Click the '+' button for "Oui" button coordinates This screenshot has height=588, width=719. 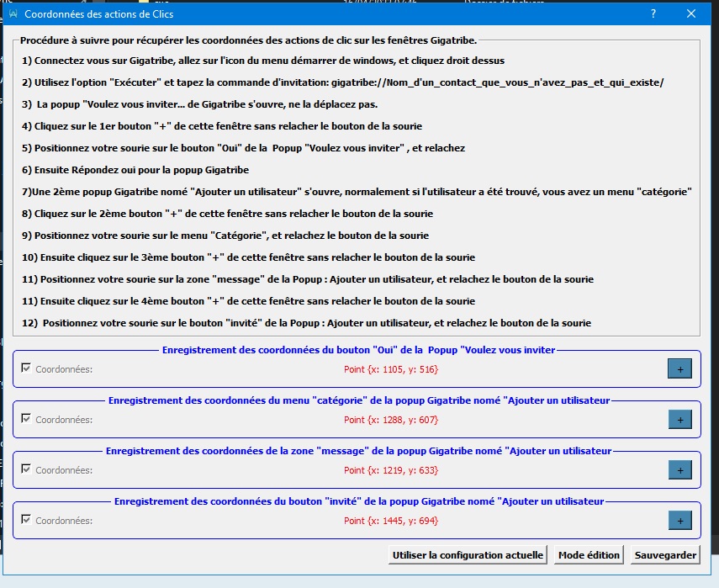[x=679, y=369]
